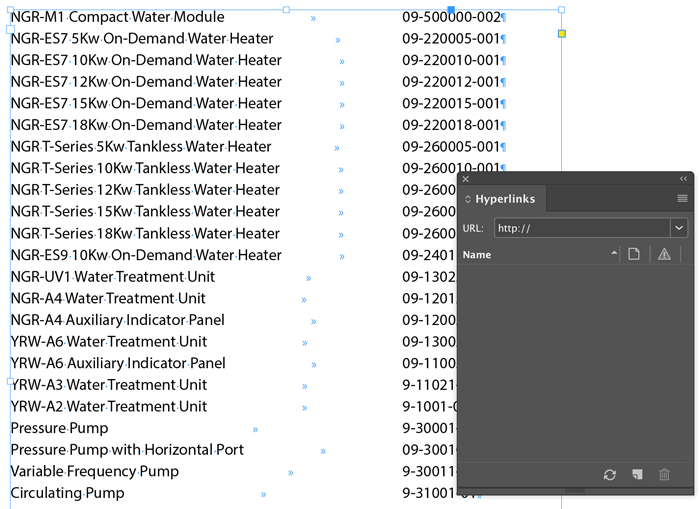Viewport: 700px width, 509px height.
Task: Click the text NGR-ES7 5Kw On-Demand Water Heater
Action: [142, 38]
